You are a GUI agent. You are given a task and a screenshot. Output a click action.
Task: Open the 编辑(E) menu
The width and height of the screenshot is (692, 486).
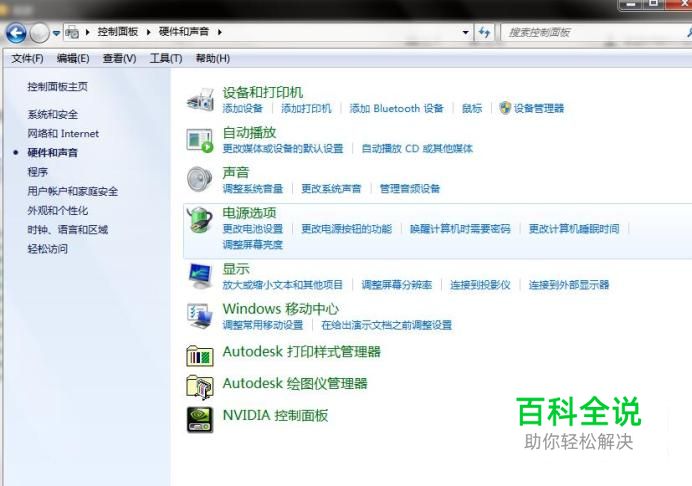73,58
